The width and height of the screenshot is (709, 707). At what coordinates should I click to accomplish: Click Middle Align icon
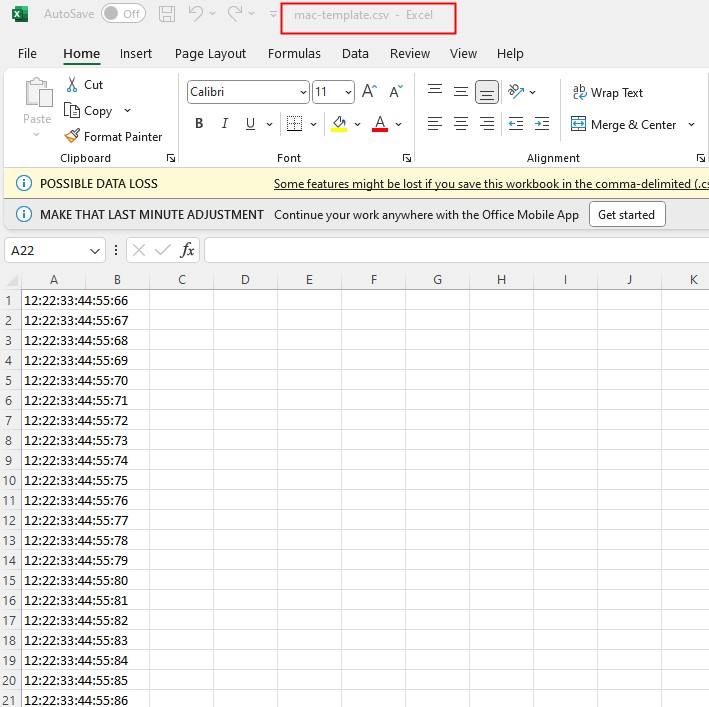tap(461, 92)
